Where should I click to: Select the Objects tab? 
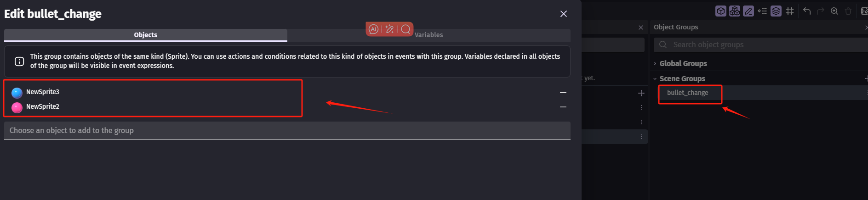pos(146,35)
